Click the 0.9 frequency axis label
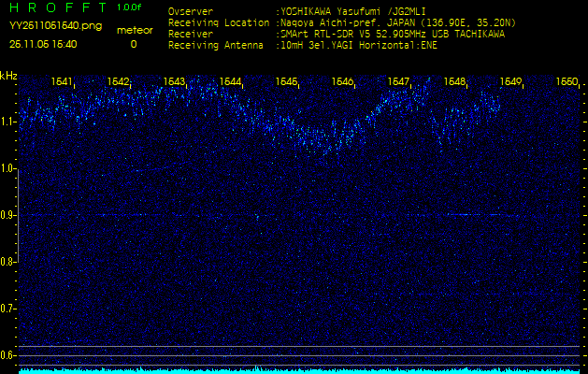This screenshot has height=374, width=588. 8,215
